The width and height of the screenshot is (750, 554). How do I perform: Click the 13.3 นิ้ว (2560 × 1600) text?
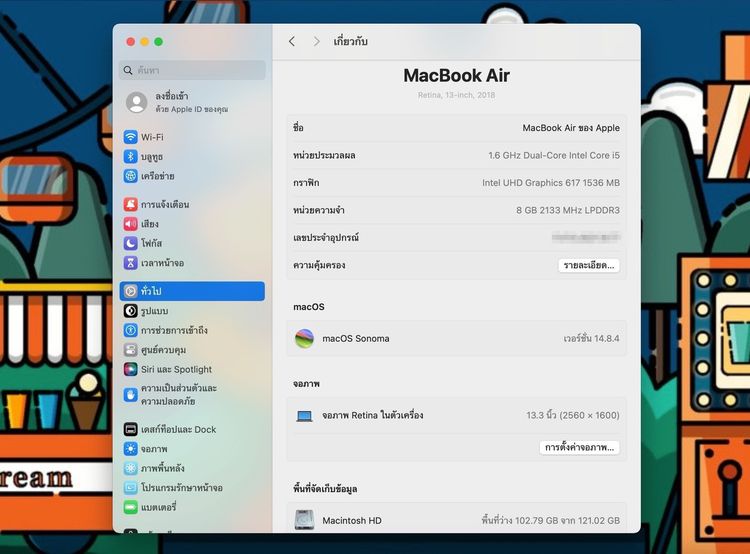[x=573, y=415]
